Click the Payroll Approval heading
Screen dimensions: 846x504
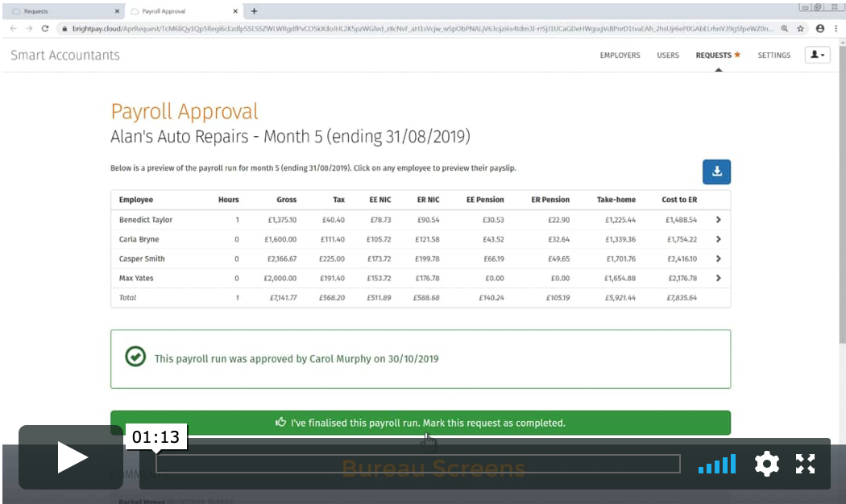pyautogui.click(x=185, y=112)
